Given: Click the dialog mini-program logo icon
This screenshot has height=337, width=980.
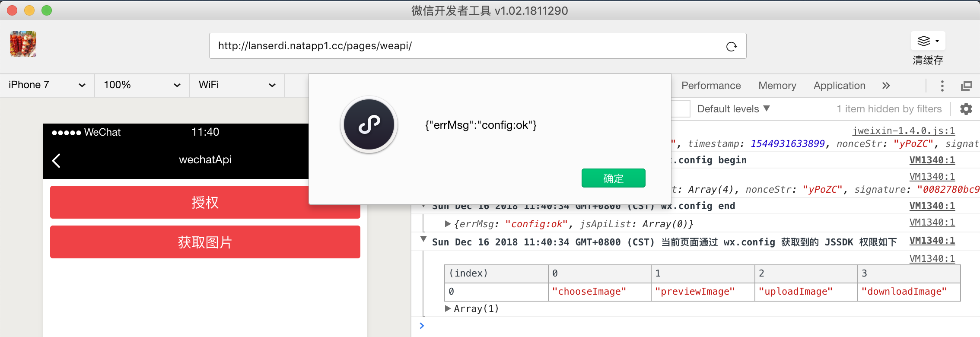Looking at the screenshot, I should point(369,124).
